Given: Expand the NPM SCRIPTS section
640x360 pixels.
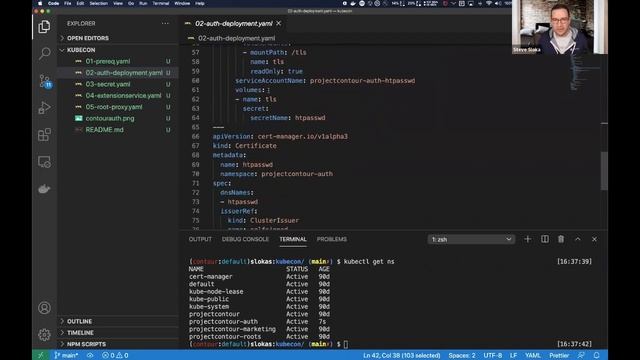Looking at the screenshot, I should pos(118,344).
